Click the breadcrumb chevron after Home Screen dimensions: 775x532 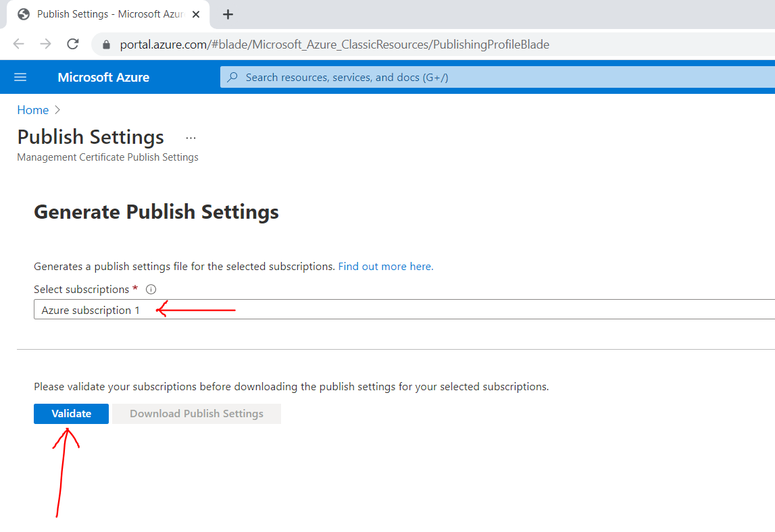pos(57,109)
